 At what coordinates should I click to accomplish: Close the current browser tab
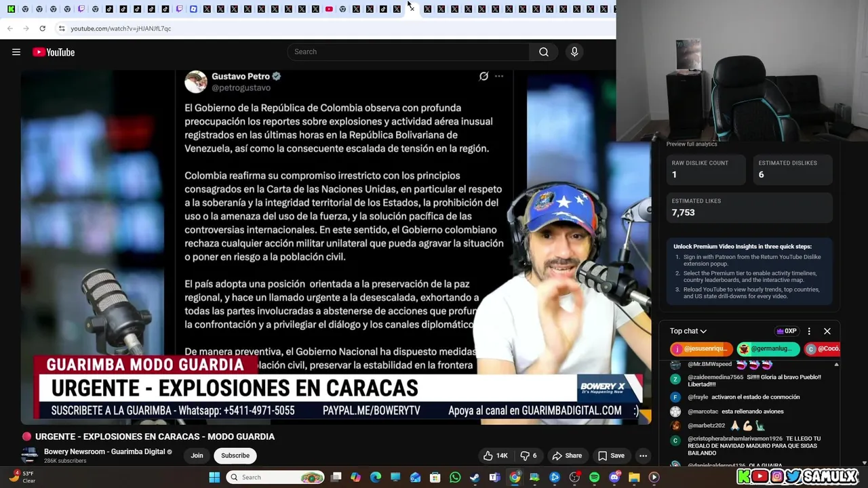[411, 9]
